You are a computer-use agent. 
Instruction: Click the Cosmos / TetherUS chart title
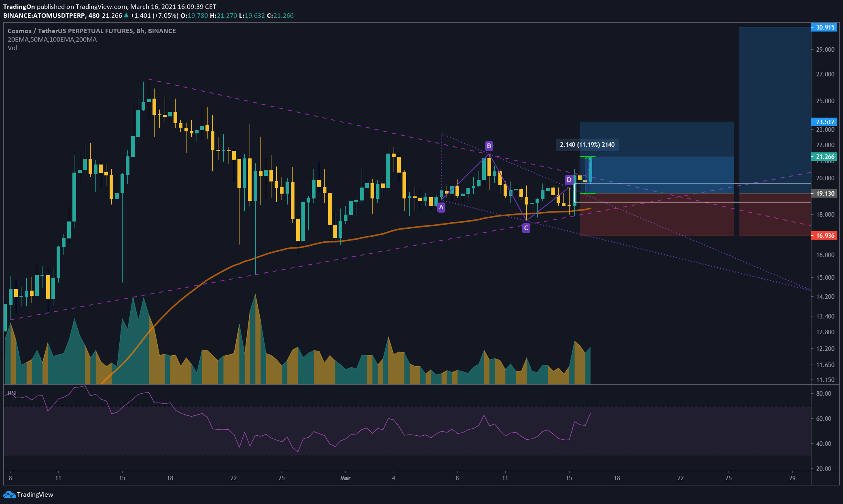pos(91,31)
